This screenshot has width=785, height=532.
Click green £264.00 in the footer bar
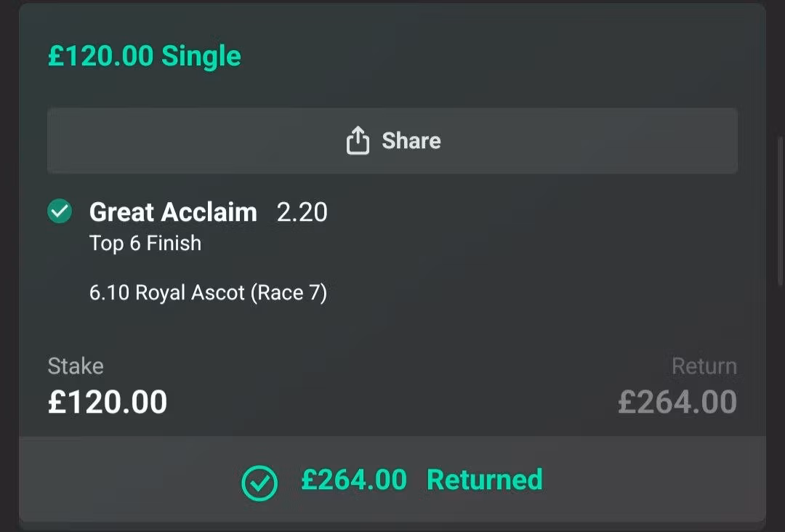pos(354,480)
